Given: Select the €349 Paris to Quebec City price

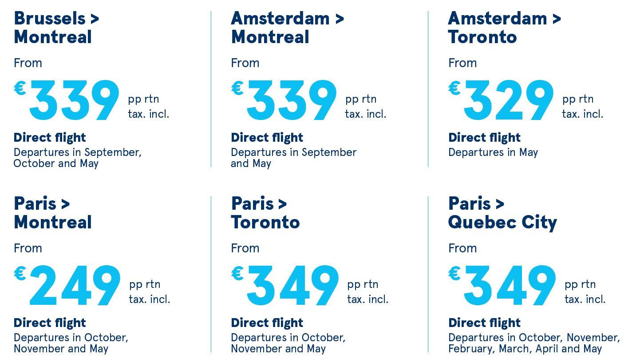Looking at the screenshot, I should point(502,285).
